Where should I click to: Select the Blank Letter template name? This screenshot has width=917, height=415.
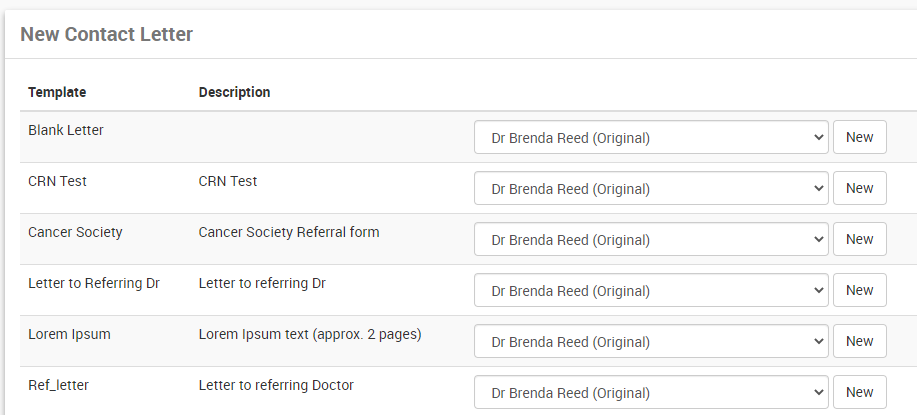tap(66, 130)
